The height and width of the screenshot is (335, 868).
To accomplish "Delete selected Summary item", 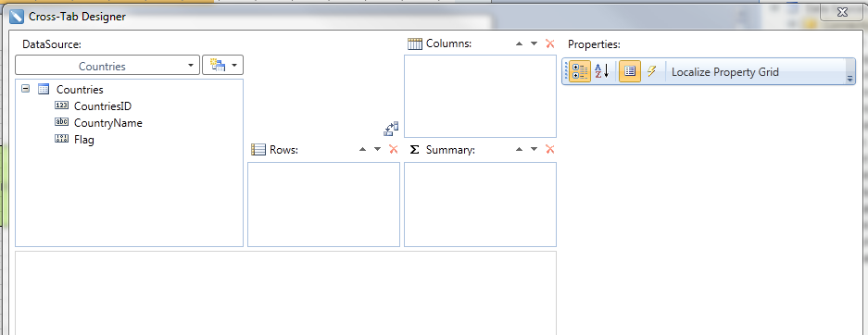I will tap(549, 149).
